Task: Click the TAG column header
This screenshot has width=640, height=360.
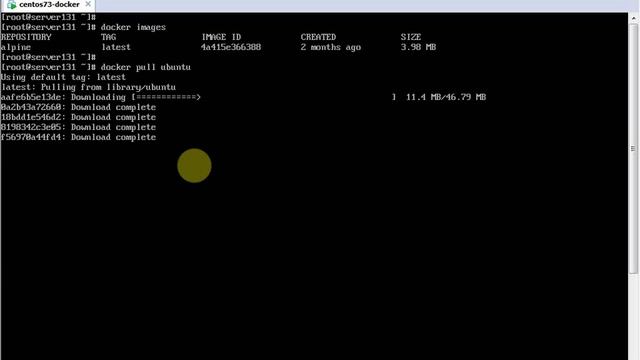Action: pos(109,37)
